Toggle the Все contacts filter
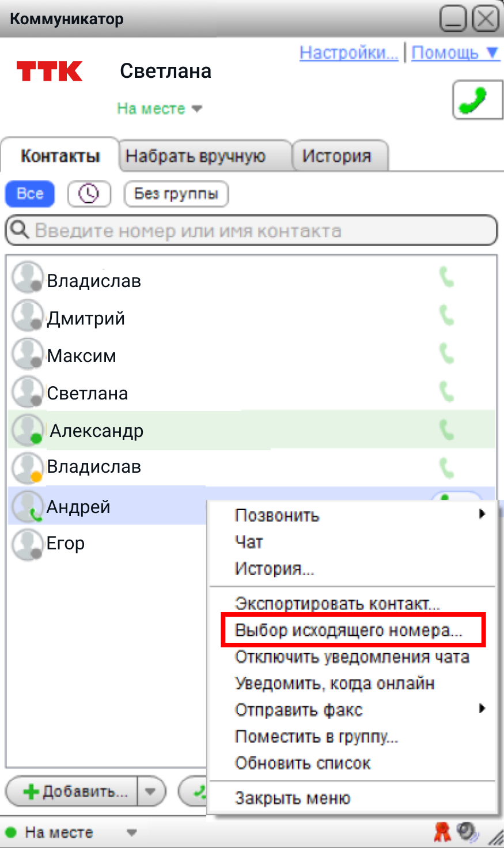Image resolution: width=504 pixels, height=848 pixels. (30, 194)
